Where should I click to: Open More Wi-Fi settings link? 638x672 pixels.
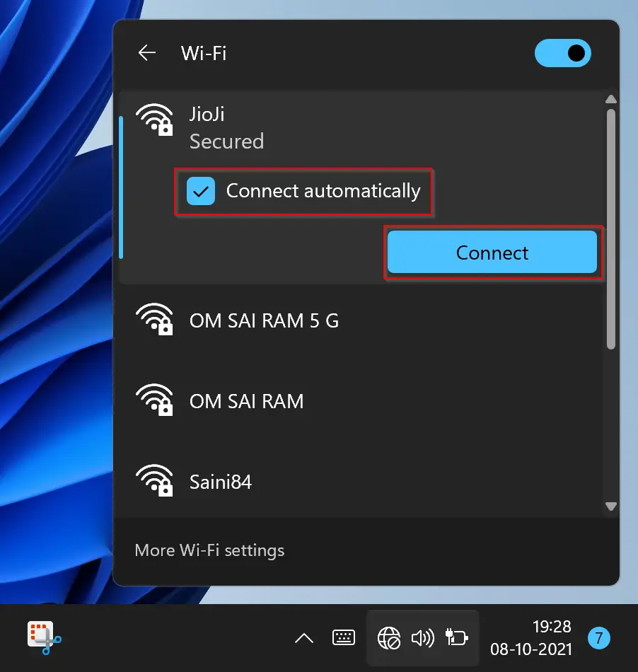(209, 550)
